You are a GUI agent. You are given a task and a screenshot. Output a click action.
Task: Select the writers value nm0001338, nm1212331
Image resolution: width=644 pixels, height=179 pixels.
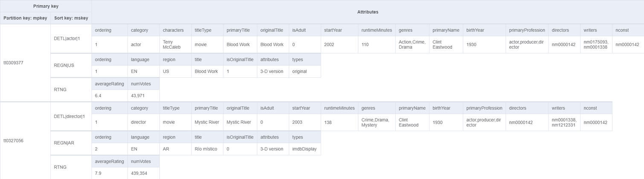[564, 122]
